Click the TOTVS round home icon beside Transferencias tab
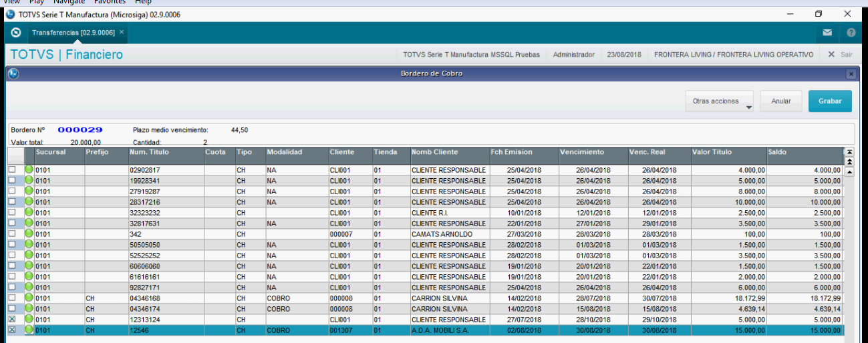This screenshot has height=343, width=868. 16,32
